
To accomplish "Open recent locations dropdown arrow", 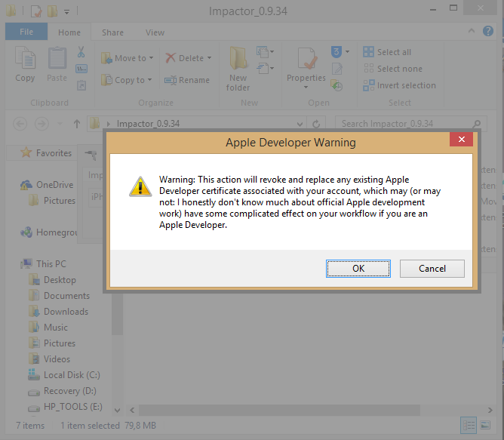I will [x=60, y=124].
